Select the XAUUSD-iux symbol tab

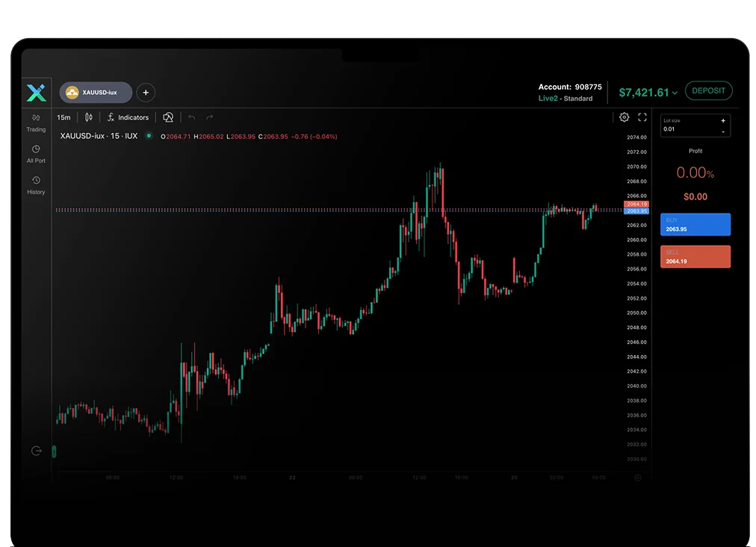[96, 93]
